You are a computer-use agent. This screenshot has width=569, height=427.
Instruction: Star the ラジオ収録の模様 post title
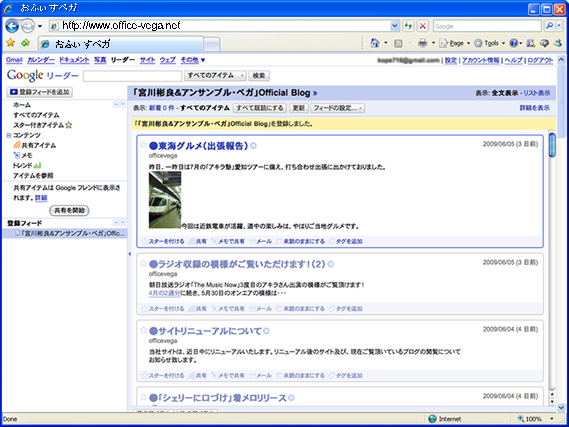144,263
